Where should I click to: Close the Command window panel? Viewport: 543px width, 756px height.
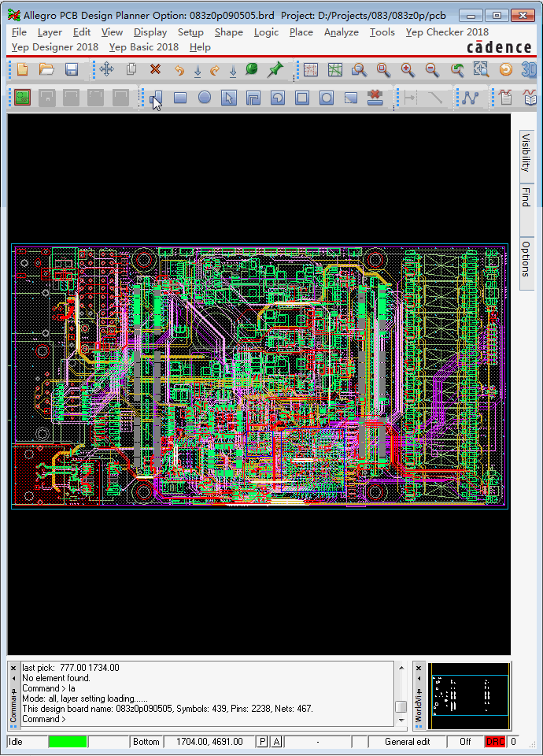pyautogui.click(x=13, y=669)
